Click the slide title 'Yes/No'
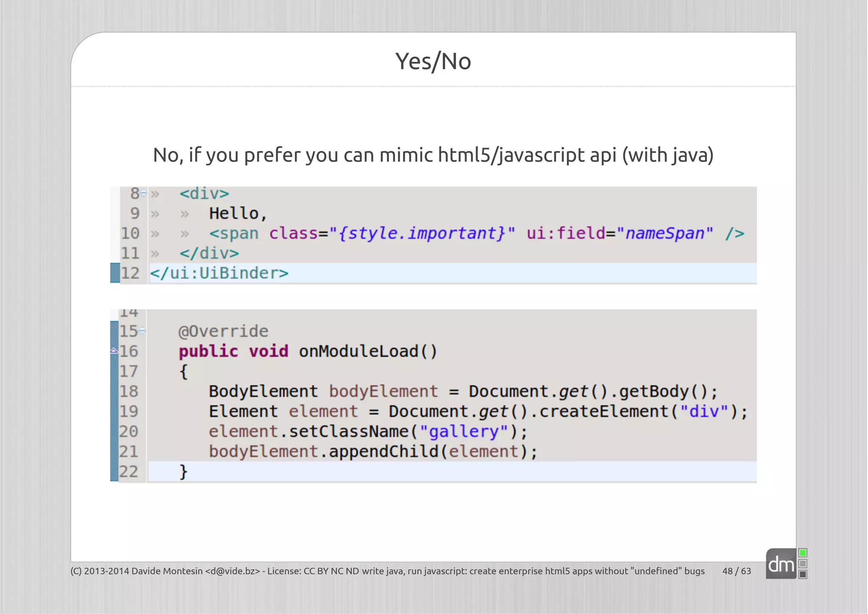868x614 pixels. [433, 61]
